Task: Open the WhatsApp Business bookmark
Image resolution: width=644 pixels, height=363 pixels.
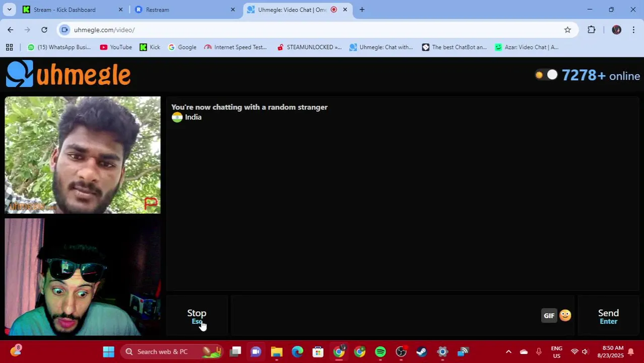Action: click(x=59, y=47)
